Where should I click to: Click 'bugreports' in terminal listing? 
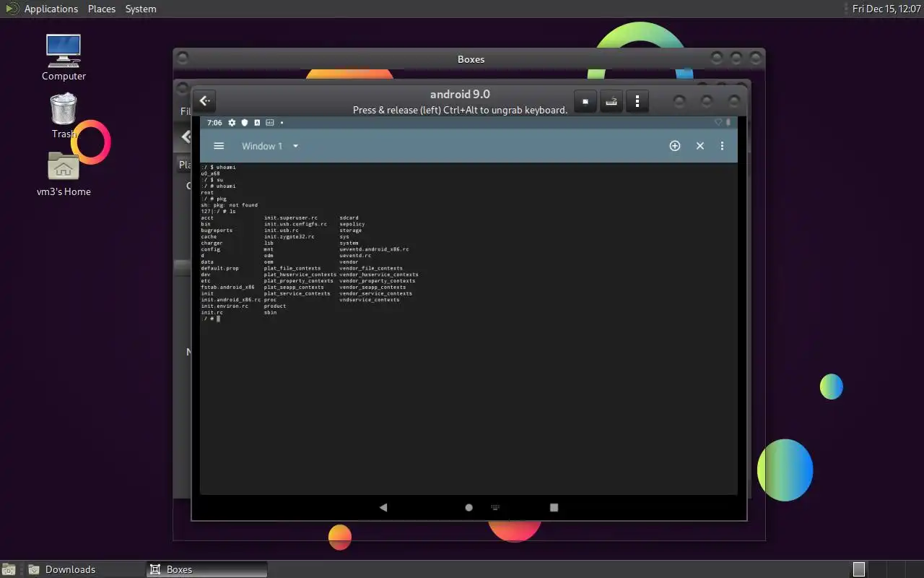(217, 230)
